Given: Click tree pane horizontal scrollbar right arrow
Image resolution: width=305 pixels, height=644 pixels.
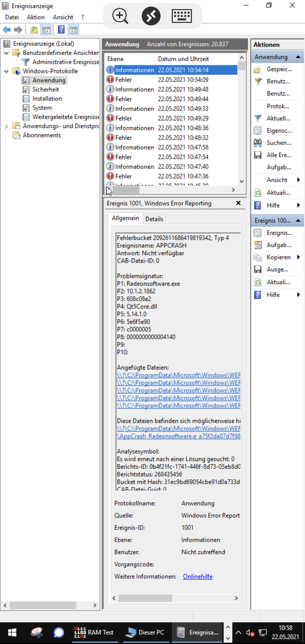Looking at the screenshot, I should click(x=95, y=605).
